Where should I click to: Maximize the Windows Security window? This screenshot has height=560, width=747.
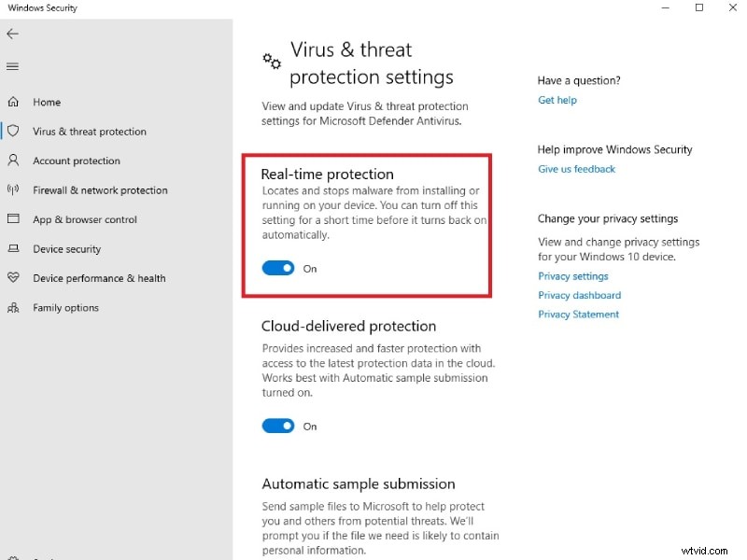click(699, 8)
